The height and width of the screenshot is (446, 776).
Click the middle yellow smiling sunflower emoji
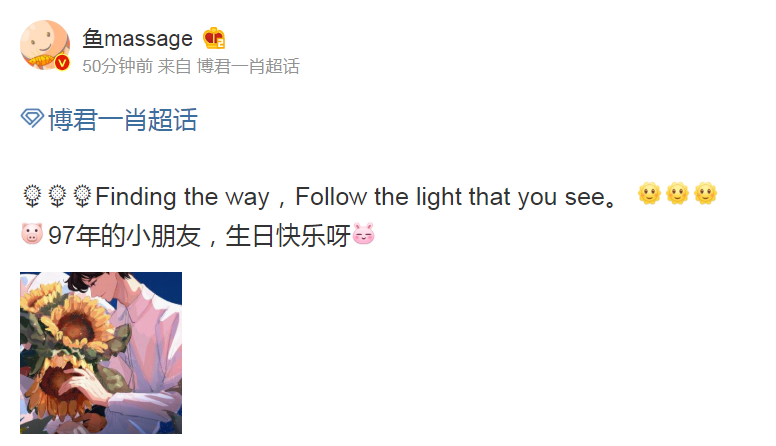(678, 193)
